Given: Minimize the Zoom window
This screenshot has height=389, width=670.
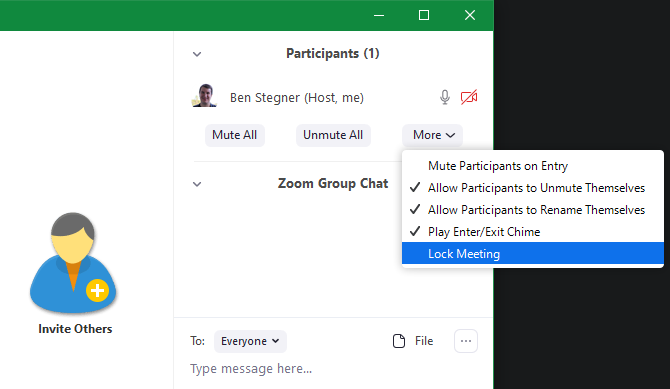Looking at the screenshot, I should click(x=379, y=15).
